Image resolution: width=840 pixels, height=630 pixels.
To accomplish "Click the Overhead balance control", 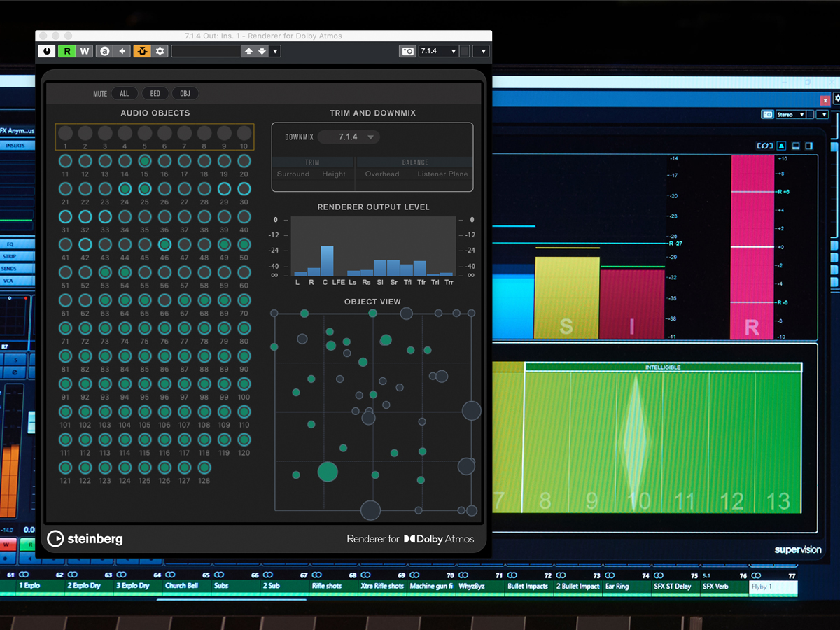I will tap(382, 174).
